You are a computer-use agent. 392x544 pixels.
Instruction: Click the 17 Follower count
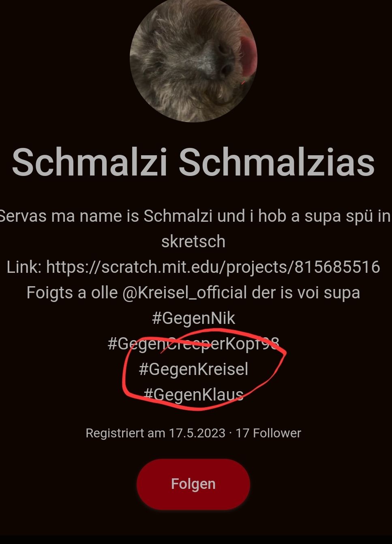[x=268, y=433]
